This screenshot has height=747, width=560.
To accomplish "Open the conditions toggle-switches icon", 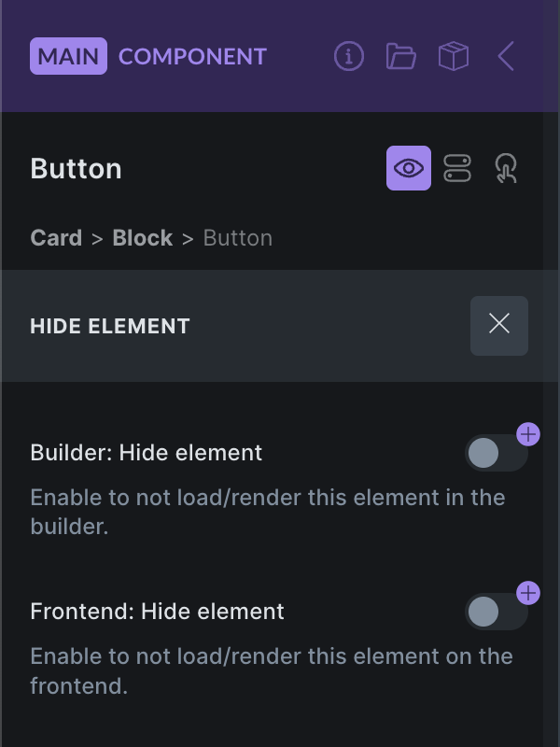I will click(457, 168).
